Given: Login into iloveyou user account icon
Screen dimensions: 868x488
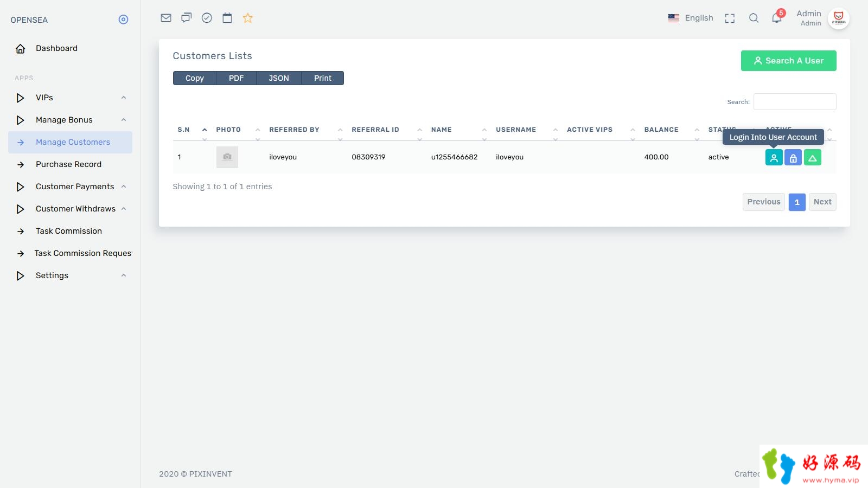Looking at the screenshot, I should (x=774, y=158).
